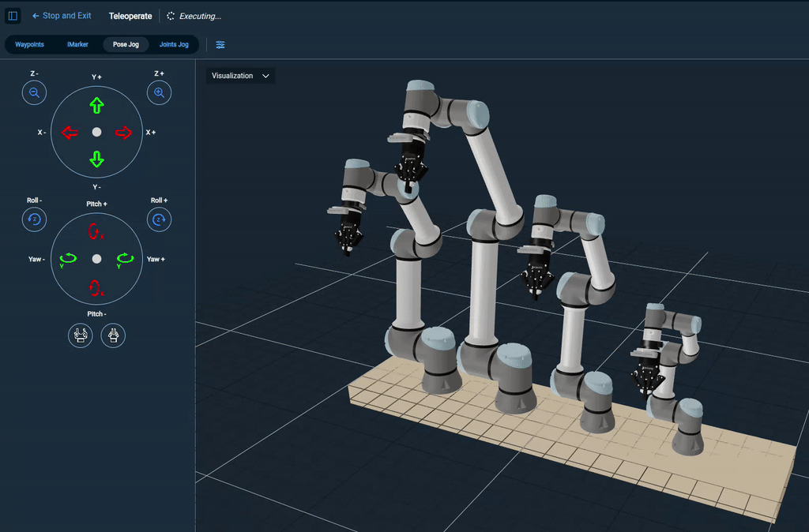The width and height of the screenshot is (809, 532).
Task: Click the rotation joystick center dot
Action: (x=96, y=259)
